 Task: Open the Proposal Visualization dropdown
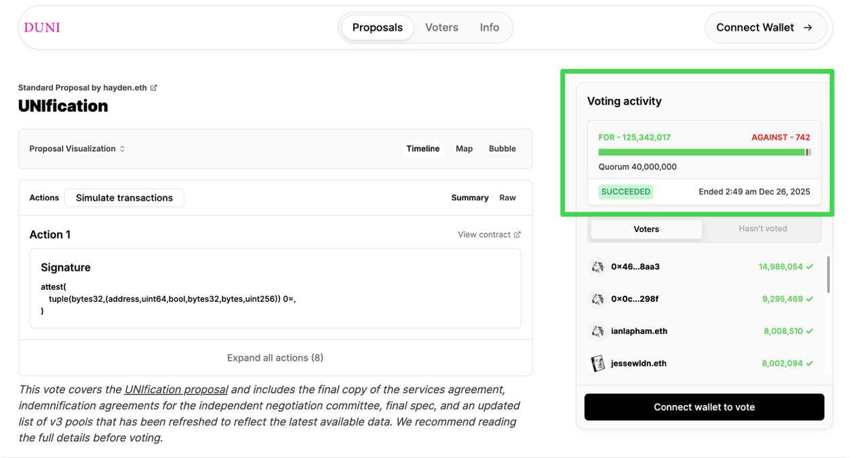[77, 149]
